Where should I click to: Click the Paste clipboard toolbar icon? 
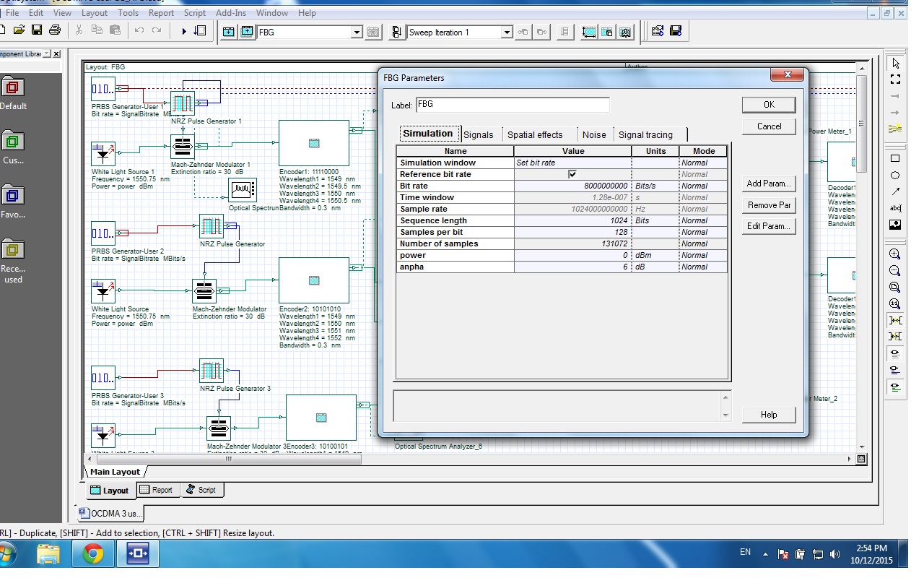115,30
